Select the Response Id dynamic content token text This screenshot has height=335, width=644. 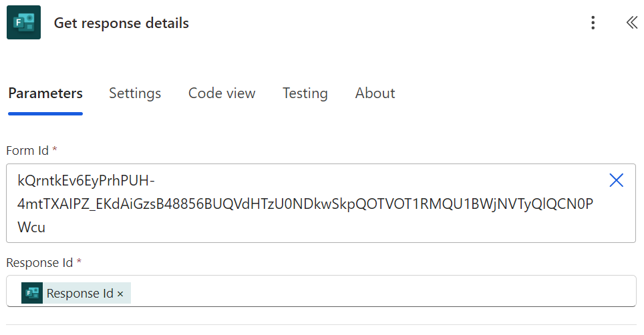point(80,294)
